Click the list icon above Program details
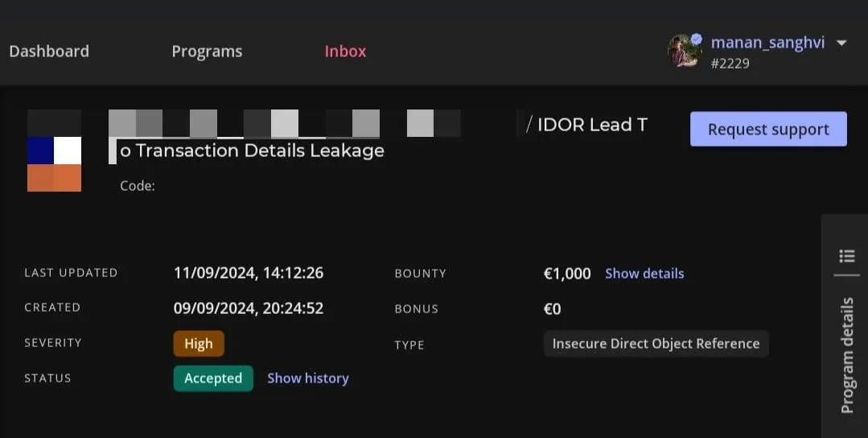This screenshot has height=438, width=868. coord(846,256)
